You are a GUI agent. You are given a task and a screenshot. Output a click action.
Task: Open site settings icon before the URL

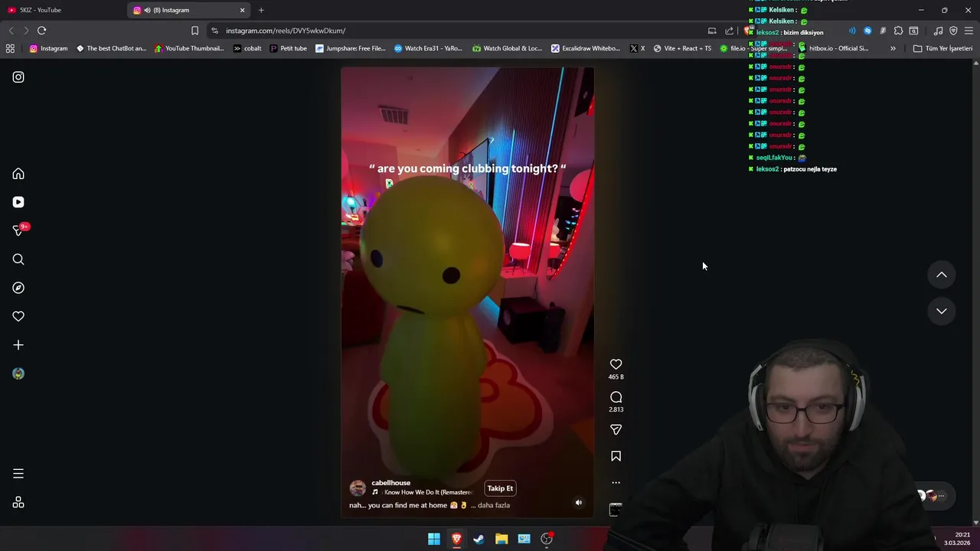click(x=214, y=31)
